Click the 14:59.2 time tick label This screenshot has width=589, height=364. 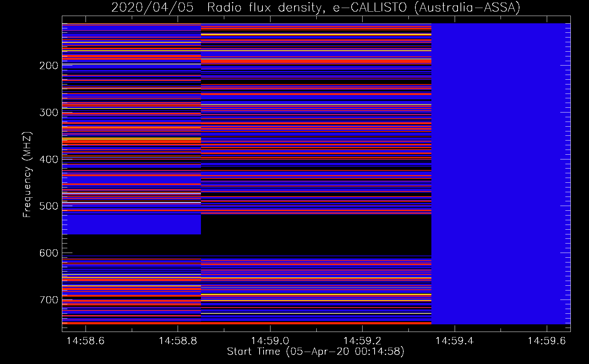[362, 341]
